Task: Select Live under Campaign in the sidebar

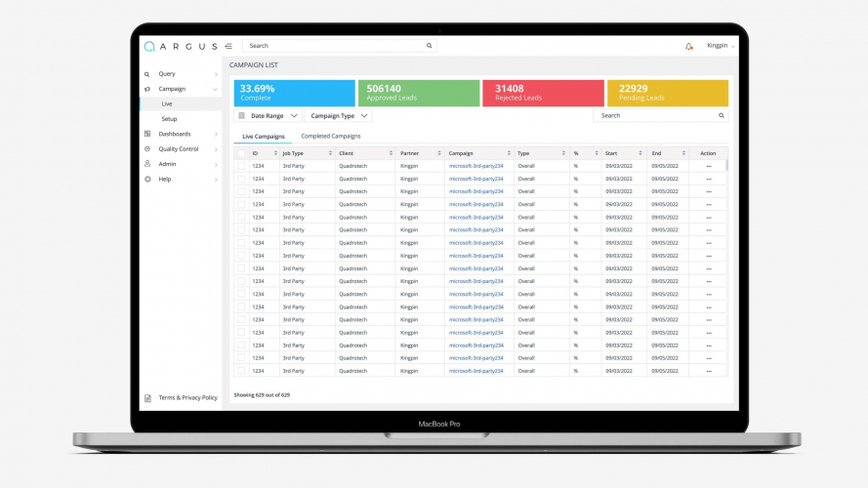Action: (181, 104)
